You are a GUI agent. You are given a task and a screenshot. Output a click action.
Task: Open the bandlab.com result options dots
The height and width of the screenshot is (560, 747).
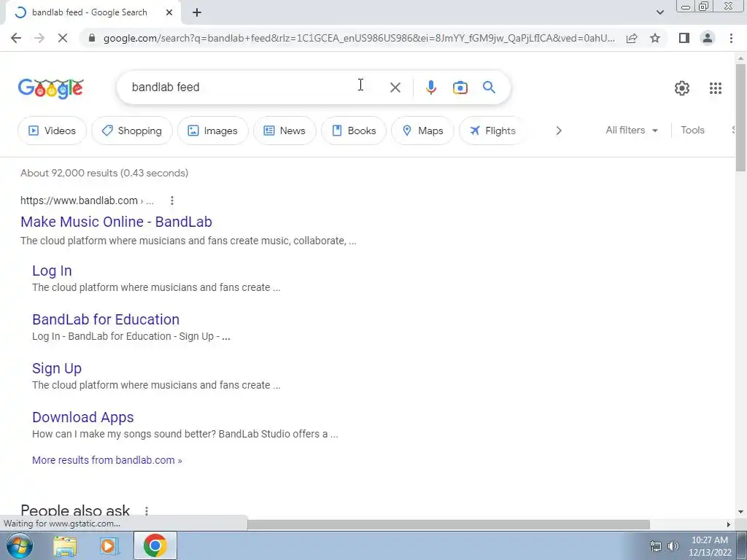pyautogui.click(x=172, y=201)
